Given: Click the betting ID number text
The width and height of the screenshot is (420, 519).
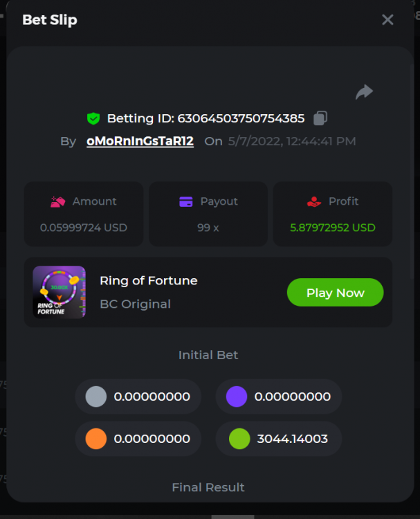Looking at the screenshot, I should tap(241, 118).
